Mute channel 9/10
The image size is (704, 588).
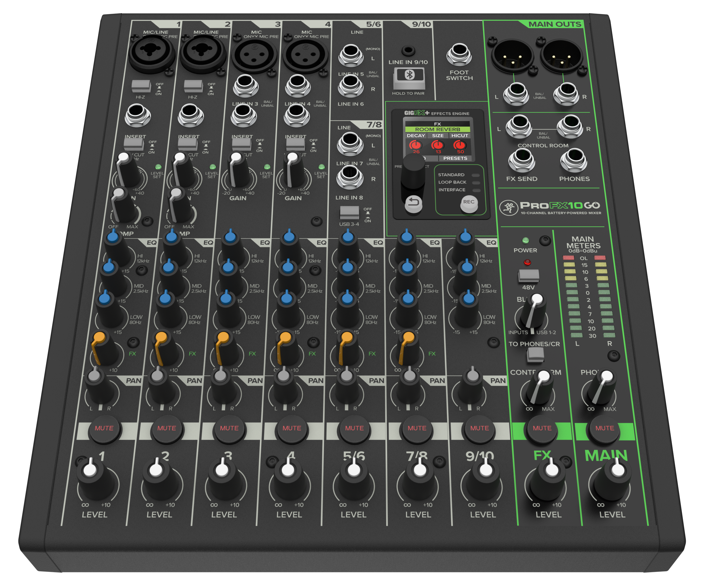479,429
